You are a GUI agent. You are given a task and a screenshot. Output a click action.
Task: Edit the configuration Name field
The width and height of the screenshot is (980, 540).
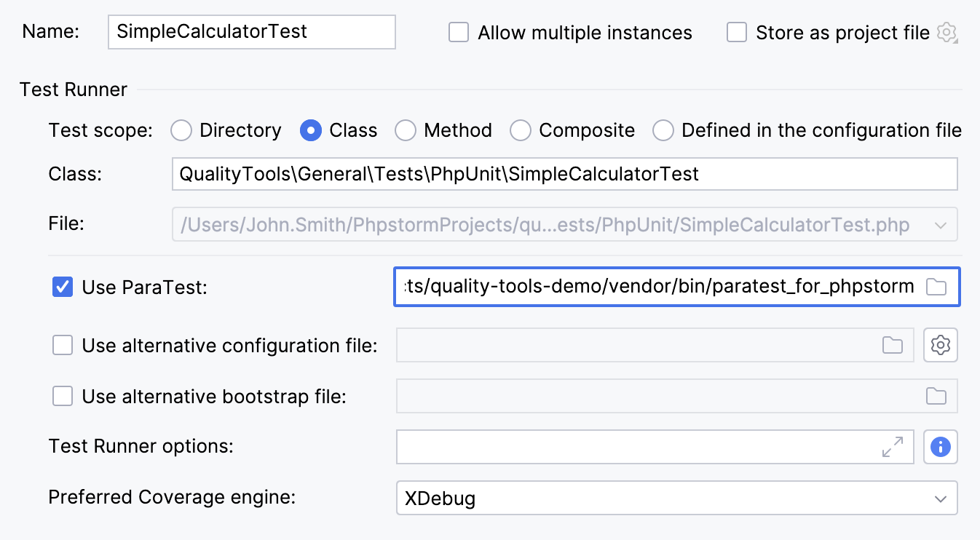tap(251, 32)
